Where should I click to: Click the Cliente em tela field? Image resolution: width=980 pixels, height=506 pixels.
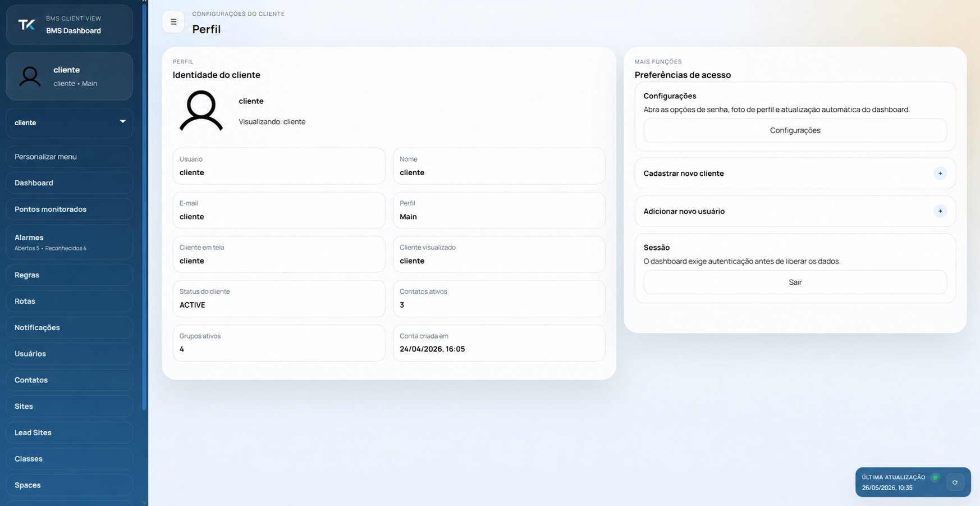pyautogui.click(x=279, y=254)
